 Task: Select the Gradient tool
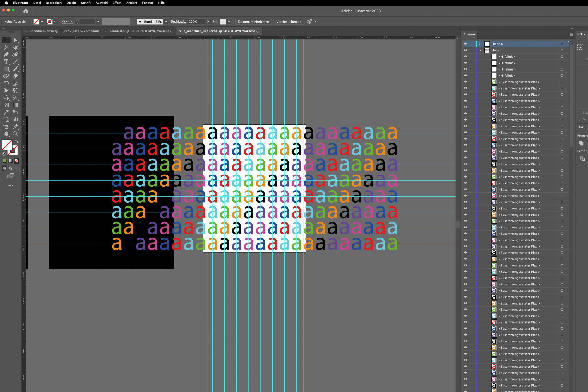click(x=15, y=105)
